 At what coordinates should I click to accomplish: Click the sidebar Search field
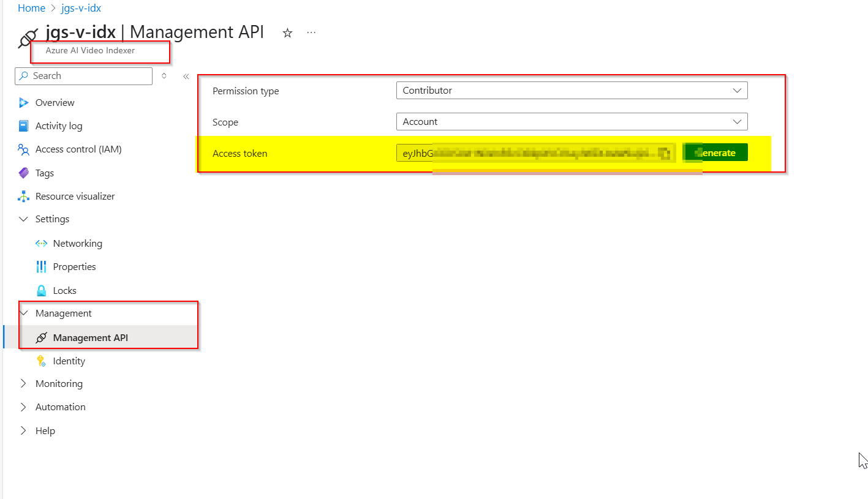(83, 76)
